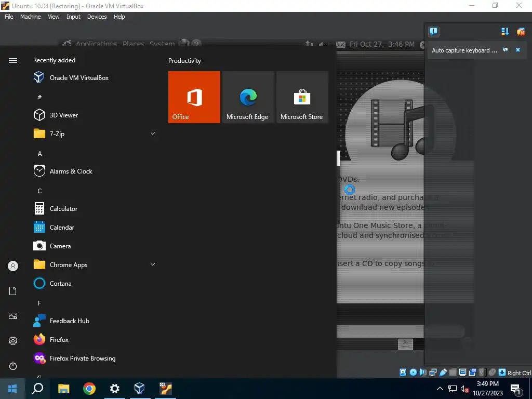This screenshot has width=532, height=399.
Task: Click the letter F section header
Action: click(x=39, y=303)
